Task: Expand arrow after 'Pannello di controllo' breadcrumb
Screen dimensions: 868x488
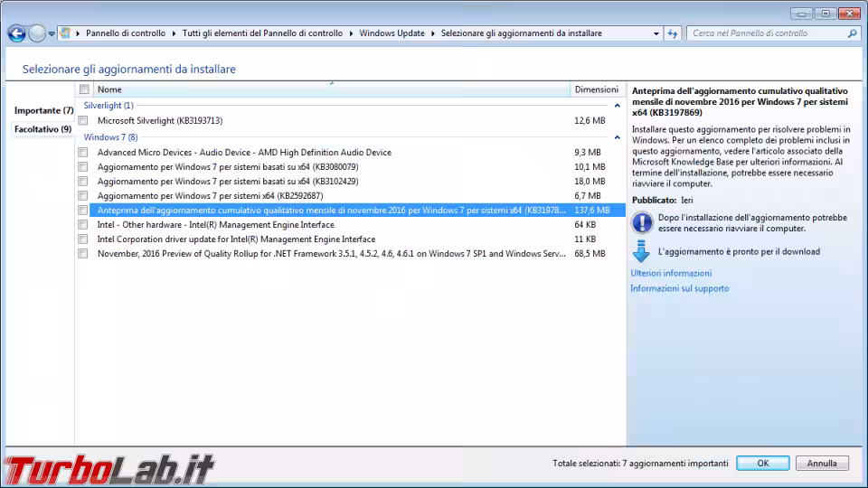Action: [174, 33]
